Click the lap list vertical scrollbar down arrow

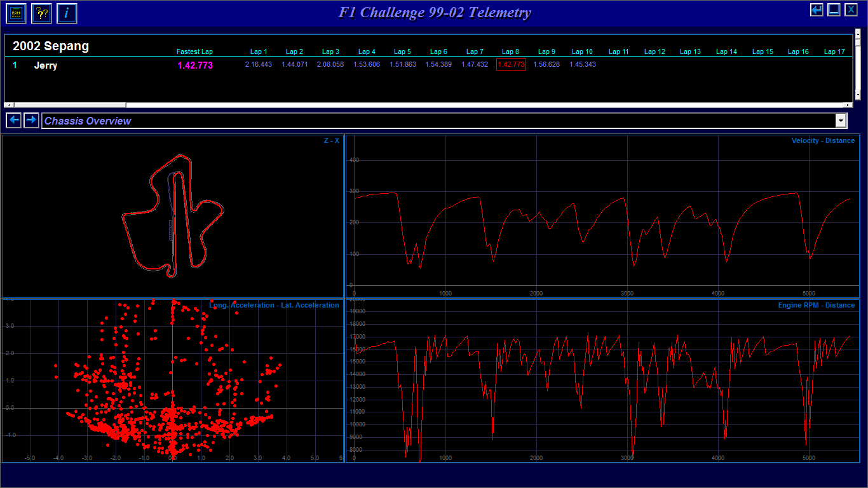[x=858, y=95]
